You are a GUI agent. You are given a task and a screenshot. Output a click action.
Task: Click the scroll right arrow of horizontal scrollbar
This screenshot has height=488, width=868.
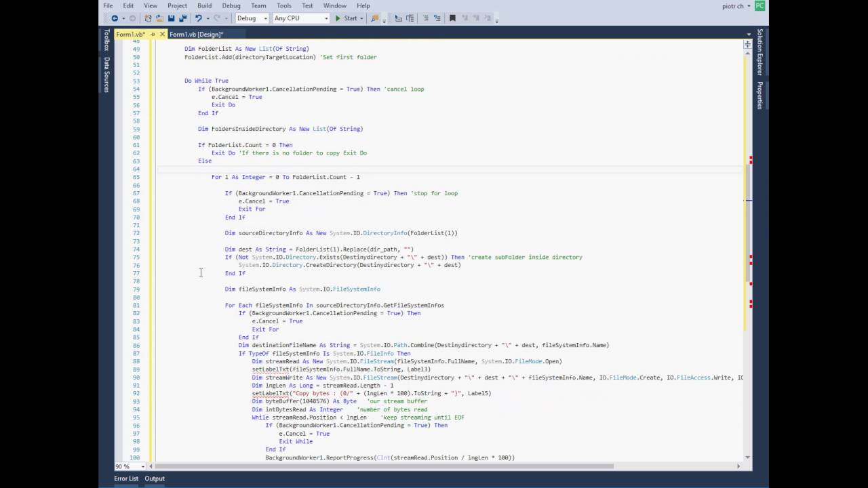pos(738,466)
